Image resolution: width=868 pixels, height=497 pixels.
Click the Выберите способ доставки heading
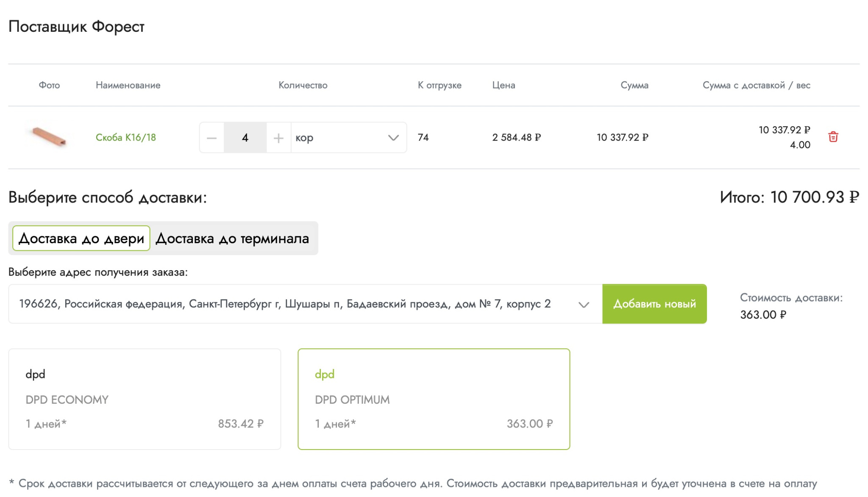(108, 197)
